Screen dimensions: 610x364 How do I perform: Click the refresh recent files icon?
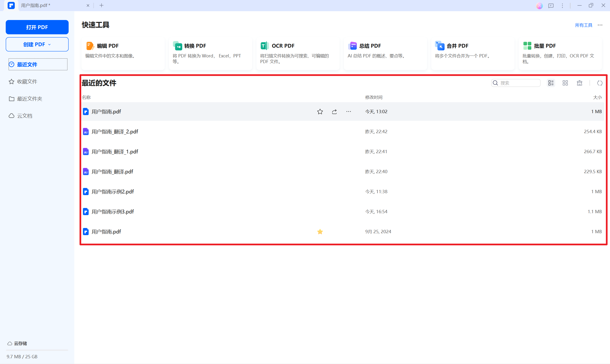pyautogui.click(x=600, y=83)
